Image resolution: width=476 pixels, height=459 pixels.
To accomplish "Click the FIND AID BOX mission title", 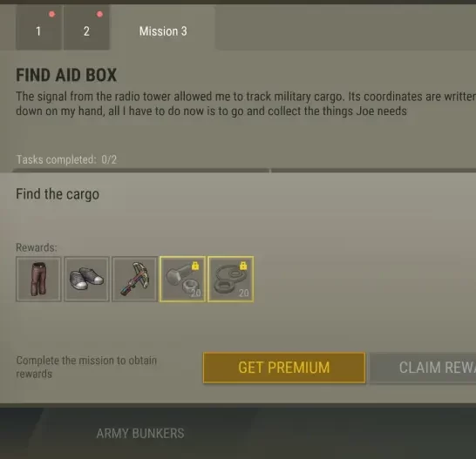I will click(66, 75).
